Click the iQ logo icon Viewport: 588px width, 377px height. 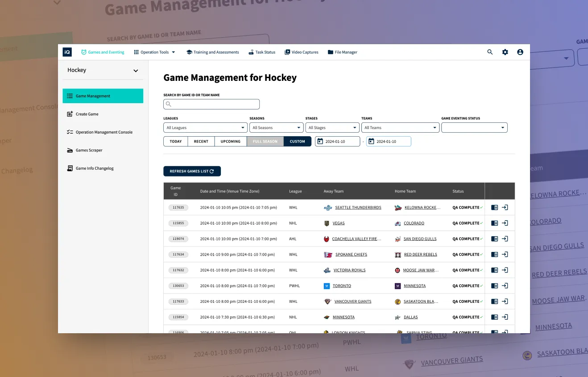(x=67, y=52)
